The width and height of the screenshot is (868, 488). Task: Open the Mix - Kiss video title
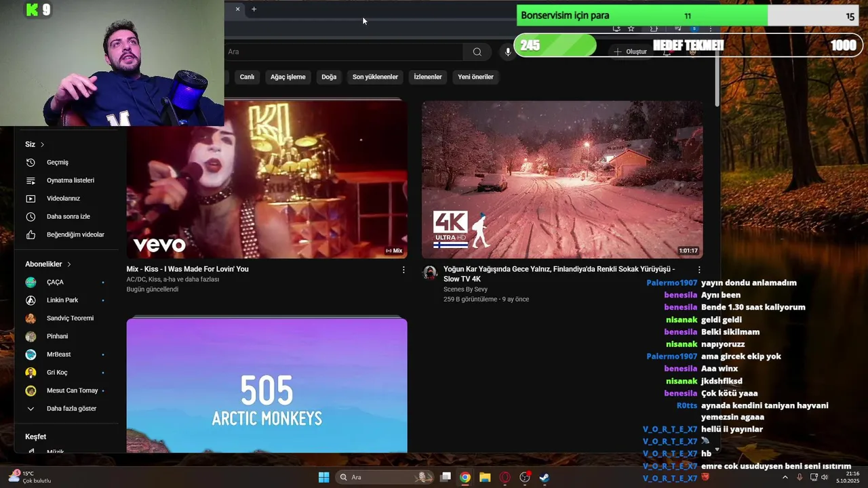point(187,269)
